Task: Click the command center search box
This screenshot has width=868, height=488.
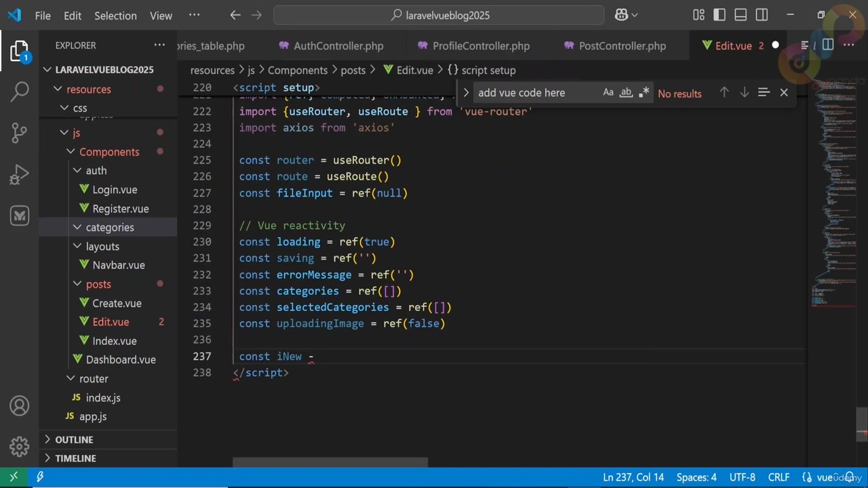Action: click(439, 15)
